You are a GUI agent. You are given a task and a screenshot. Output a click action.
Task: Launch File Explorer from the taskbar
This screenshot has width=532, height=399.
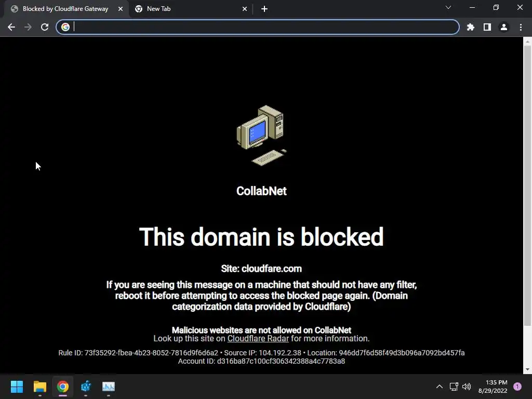tap(39, 387)
